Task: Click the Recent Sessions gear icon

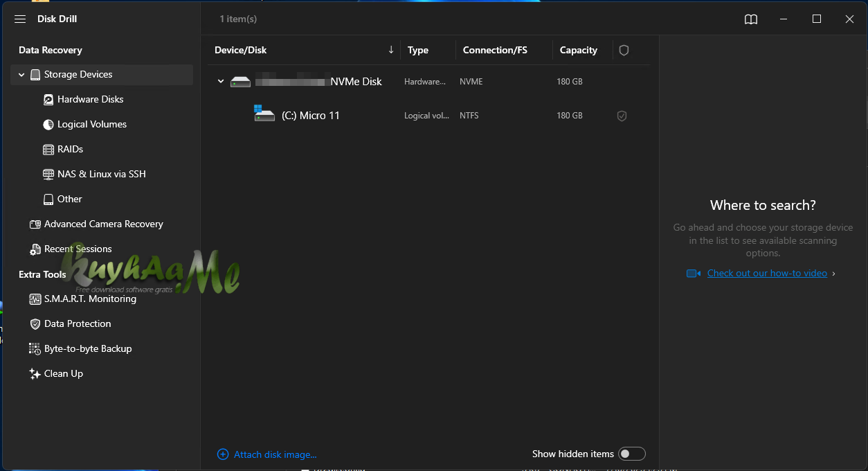Action: pos(35,249)
